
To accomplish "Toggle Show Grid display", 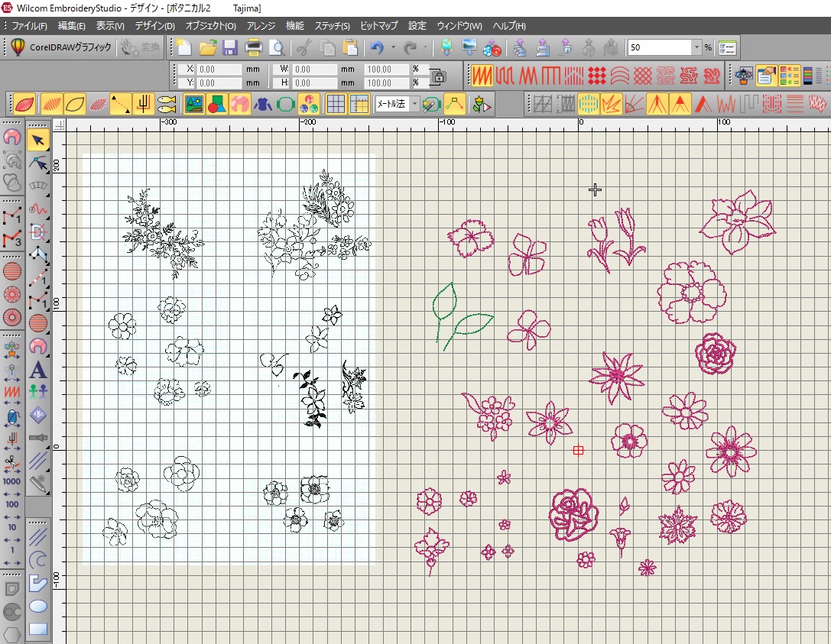I will [x=336, y=104].
